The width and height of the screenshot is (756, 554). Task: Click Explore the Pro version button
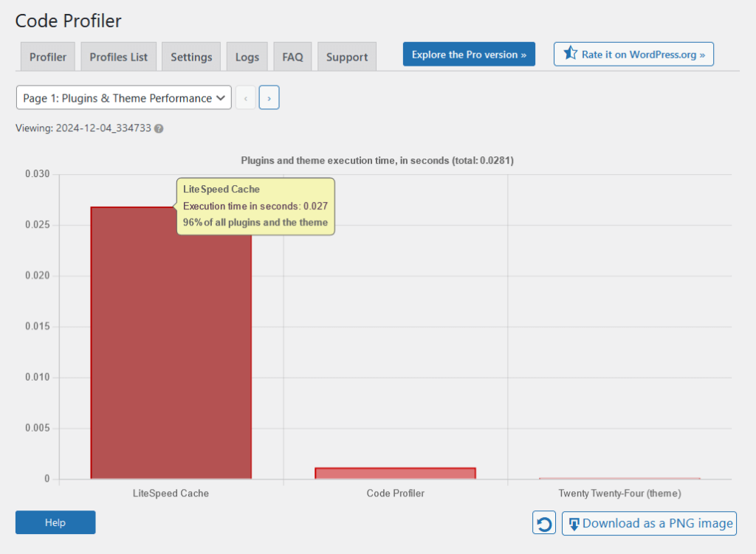(469, 54)
